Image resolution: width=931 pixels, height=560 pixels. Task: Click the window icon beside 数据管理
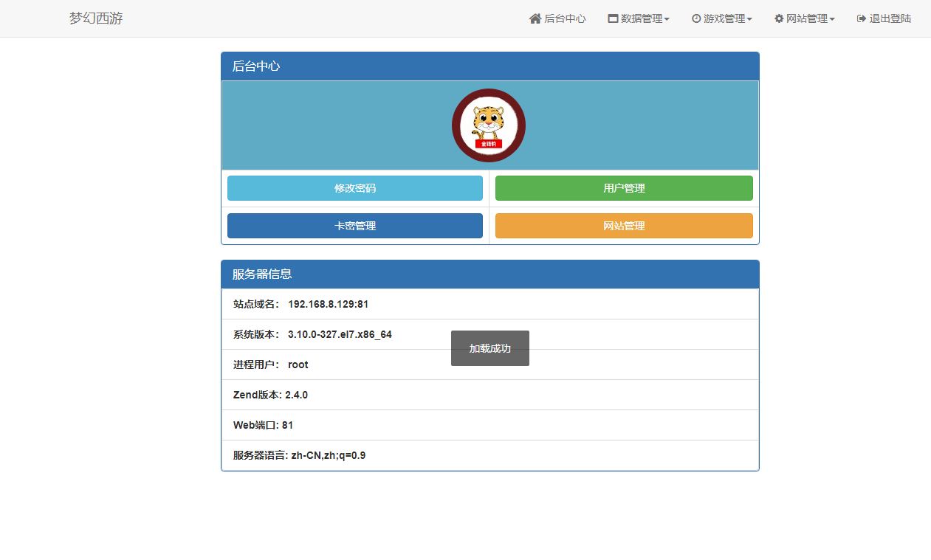[613, 18]
